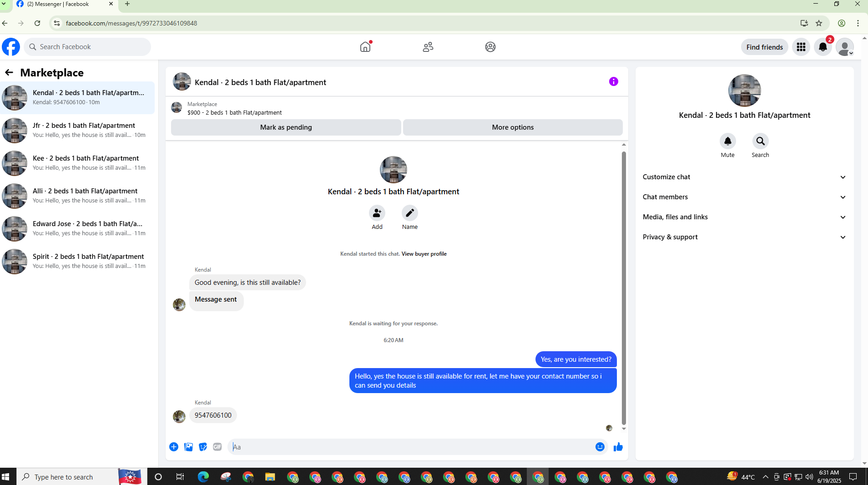Search in conversation magnifier icon
Image resolution: width=868 pixels, height=485 pixels.
coord(761,141)
